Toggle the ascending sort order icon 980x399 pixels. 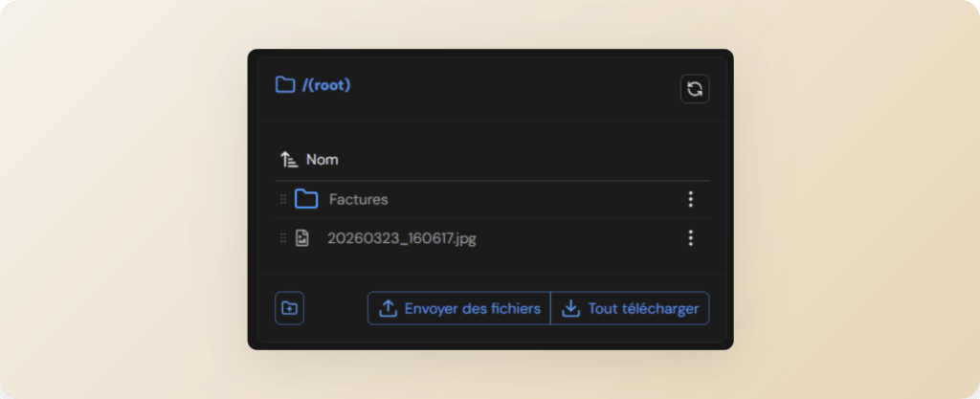pyautogui.click(x=289, y=160)
